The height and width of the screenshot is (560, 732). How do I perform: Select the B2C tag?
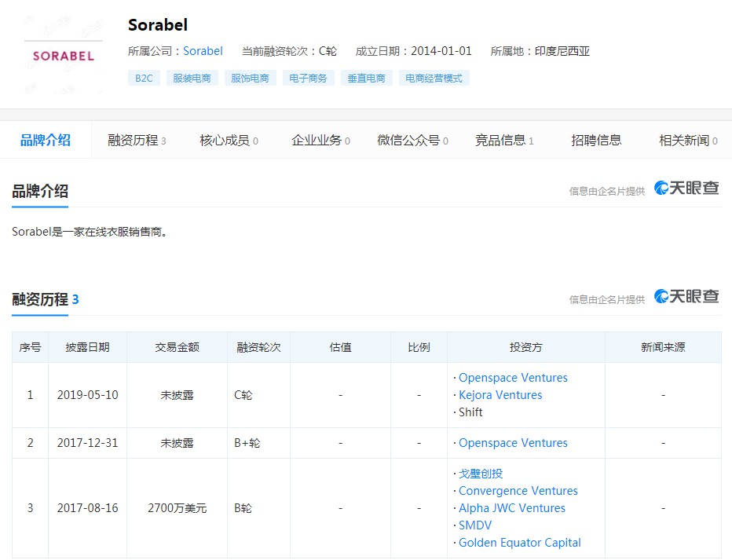click(144, 78)
